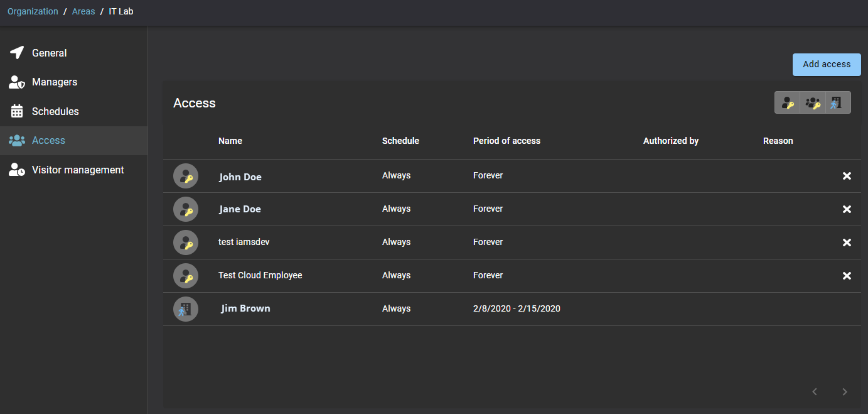Click the Authorized by column header
Screen dimensions: 868x414
tap(671, 141)
